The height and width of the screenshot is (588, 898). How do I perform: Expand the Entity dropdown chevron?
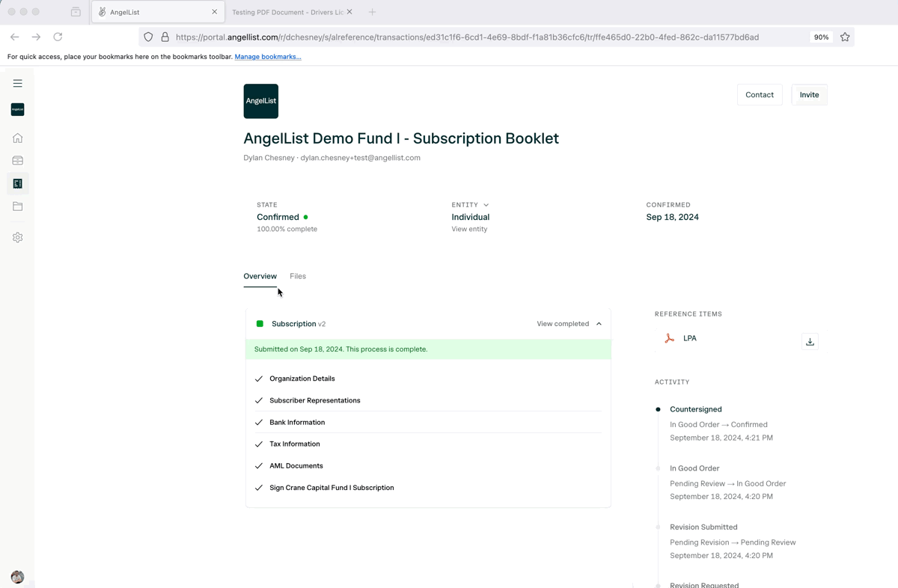[x=486, y=205]
